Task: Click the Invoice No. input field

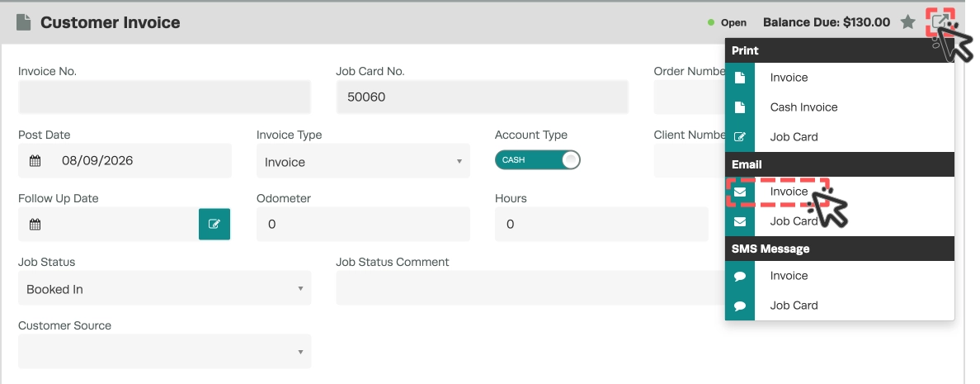Action: 164,97
